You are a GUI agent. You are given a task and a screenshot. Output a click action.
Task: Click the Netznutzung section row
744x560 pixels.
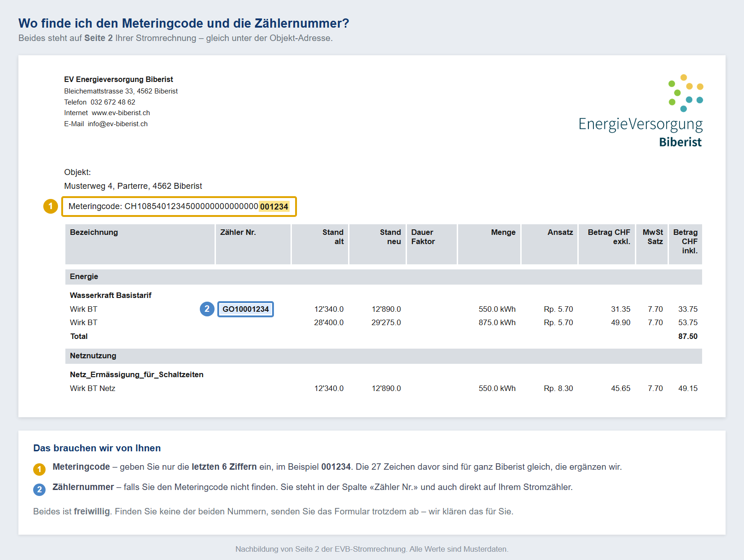point(384,356)
